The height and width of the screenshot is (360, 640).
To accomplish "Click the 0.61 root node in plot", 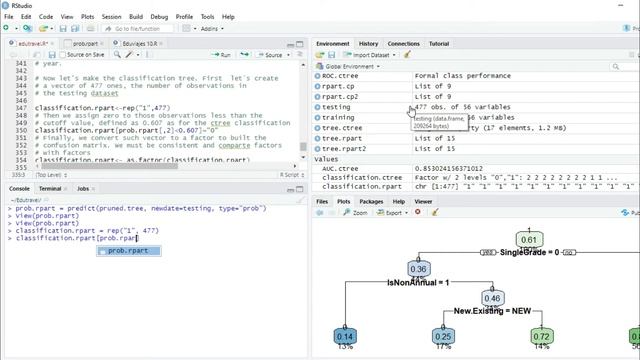I will pyautogui.click(x=529, y=240).
